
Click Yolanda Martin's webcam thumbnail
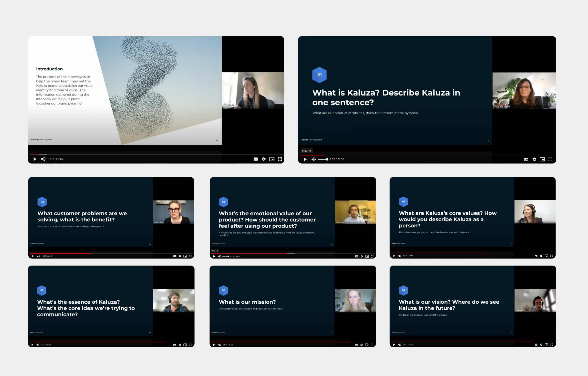(x=524, y=90)
